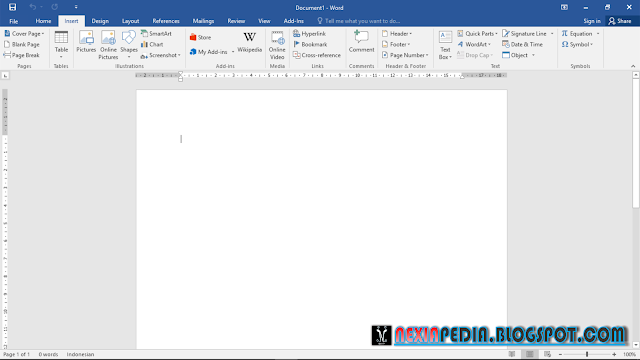Insert a Hyperlink
Screen dimensions: 640x360
[309, 33]
